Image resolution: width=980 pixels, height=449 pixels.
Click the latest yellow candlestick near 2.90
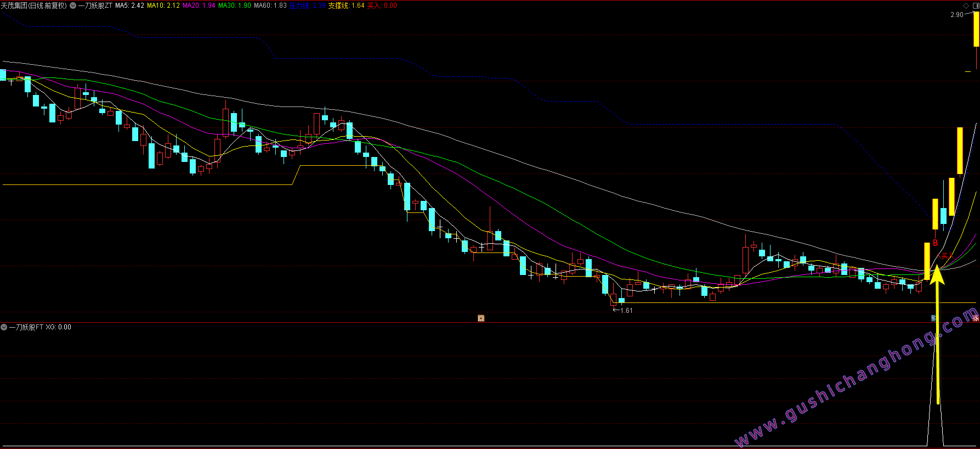(x=976, y=29)
